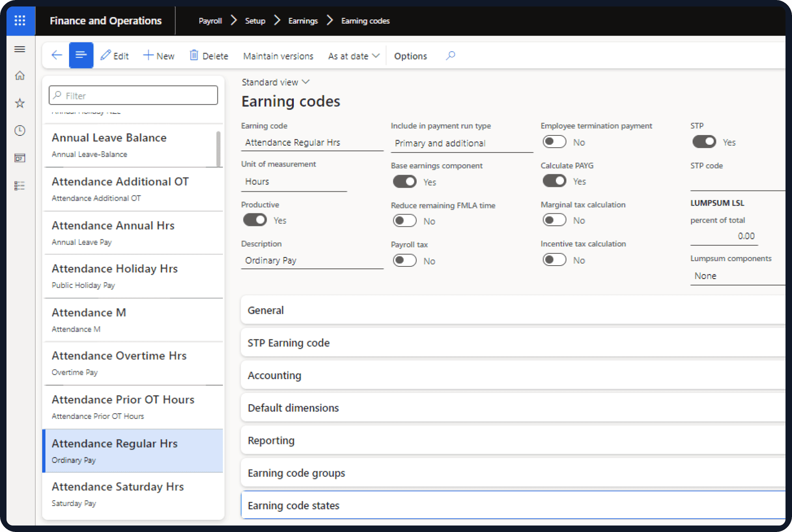This screenshot has height=532, width=792.
Task: Click Edit in the action bar
Action: click(115, 56)
